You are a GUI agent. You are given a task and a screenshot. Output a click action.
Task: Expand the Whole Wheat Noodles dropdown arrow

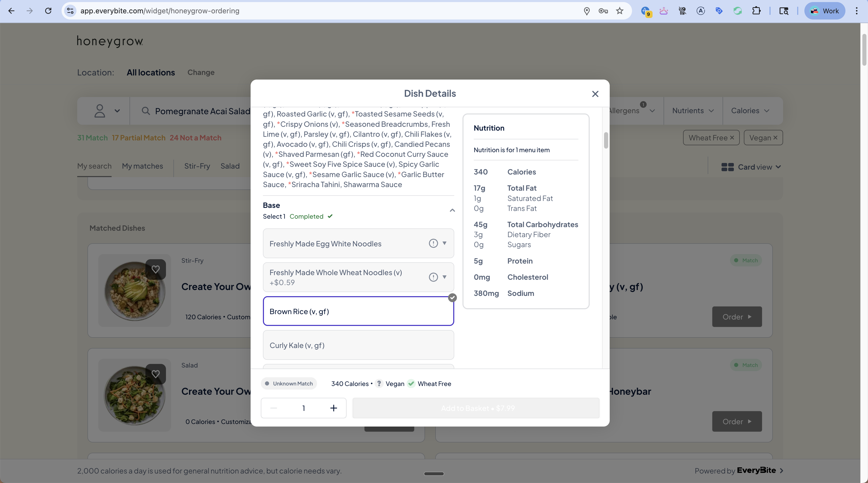[x=445, y=277]
